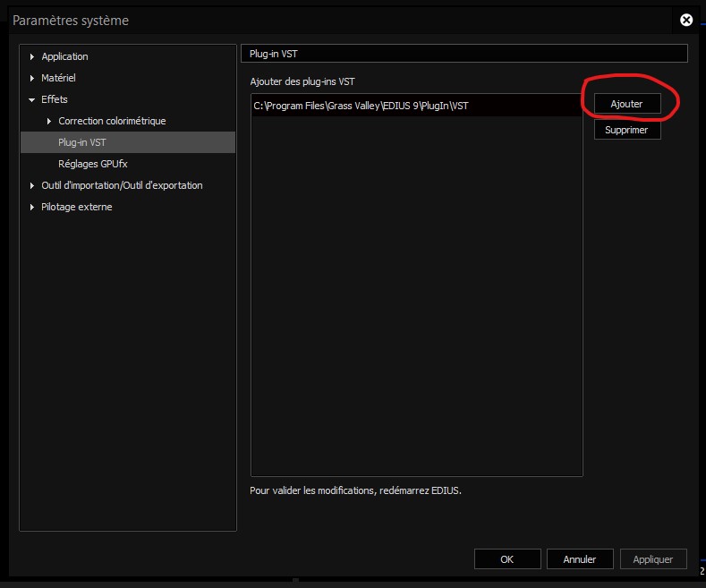Click the Ajouter button

pos(627,104)
